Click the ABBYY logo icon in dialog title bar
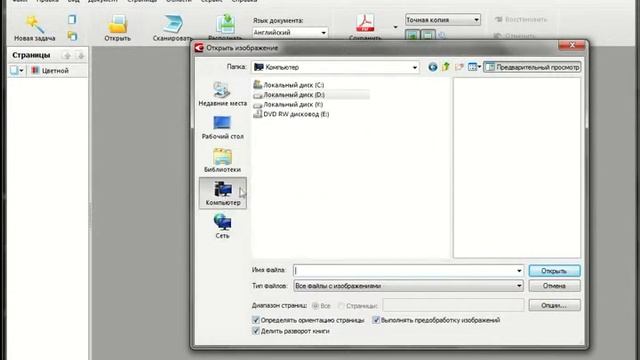Viewport: 640px width, 360px height. pyautogui.click(x=199, y=48)
